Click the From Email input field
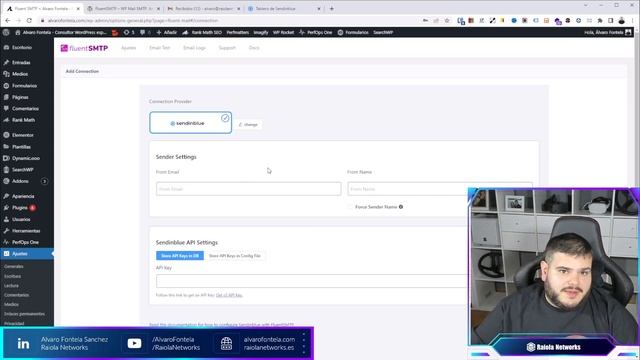This screenshot has width=640, height=360. click(x=248, y=189)
